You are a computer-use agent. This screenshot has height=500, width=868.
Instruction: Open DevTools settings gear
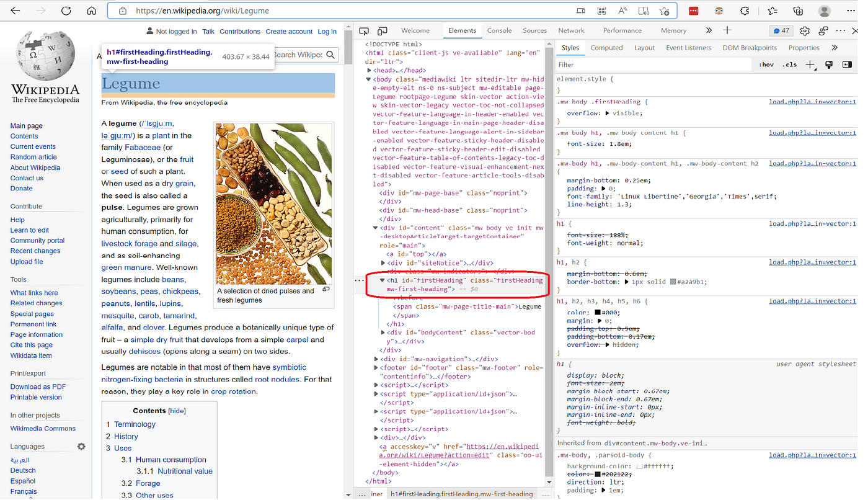pyautogui.click(x=805, y=30)
